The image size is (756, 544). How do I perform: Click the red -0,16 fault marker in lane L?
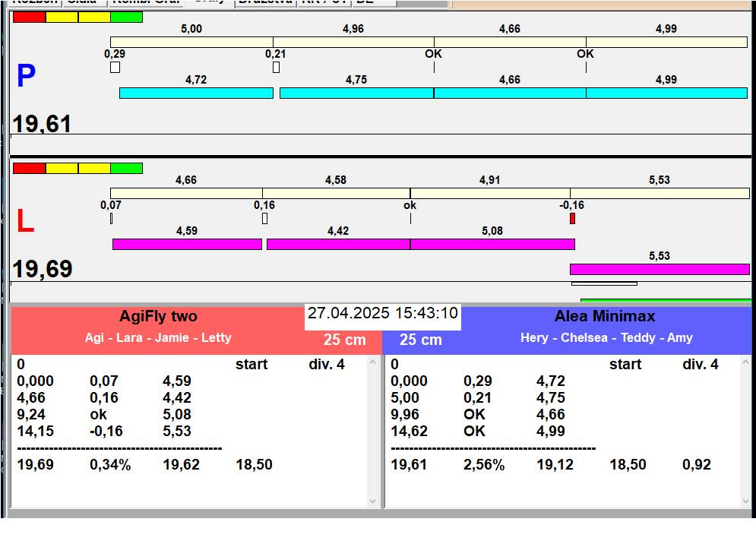pos(572,219)
